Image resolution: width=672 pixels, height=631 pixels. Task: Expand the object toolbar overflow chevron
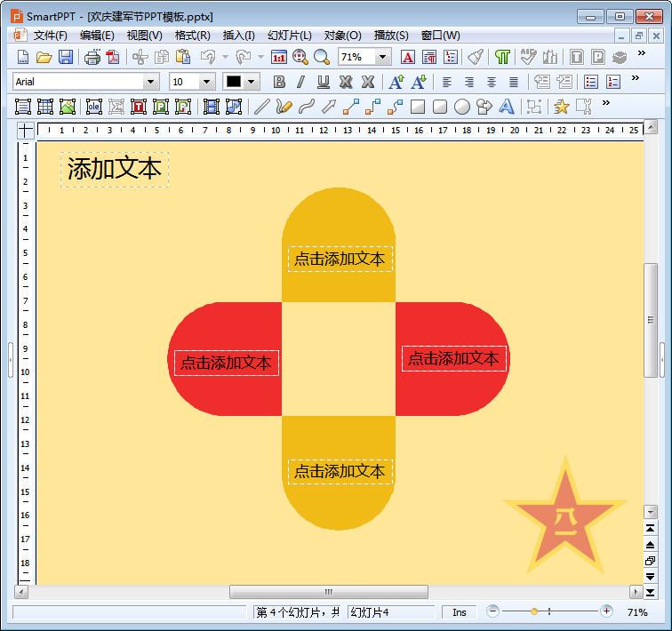coord(605,103)
